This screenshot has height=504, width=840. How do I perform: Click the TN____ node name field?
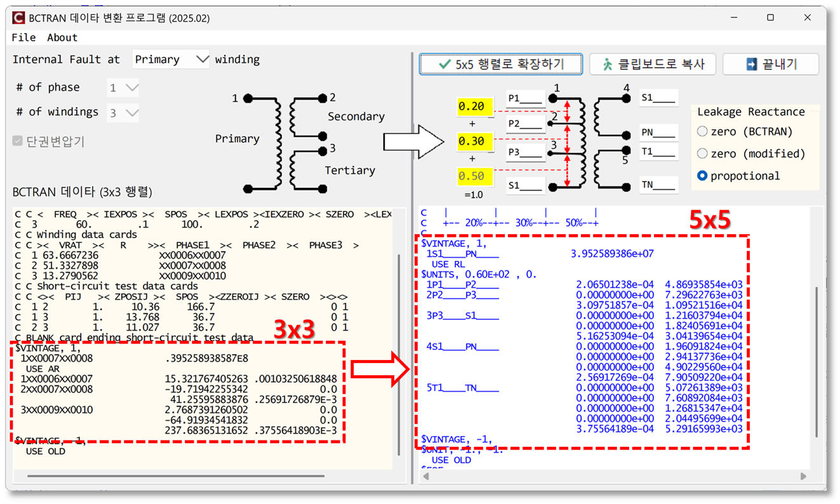click(659, 185)
